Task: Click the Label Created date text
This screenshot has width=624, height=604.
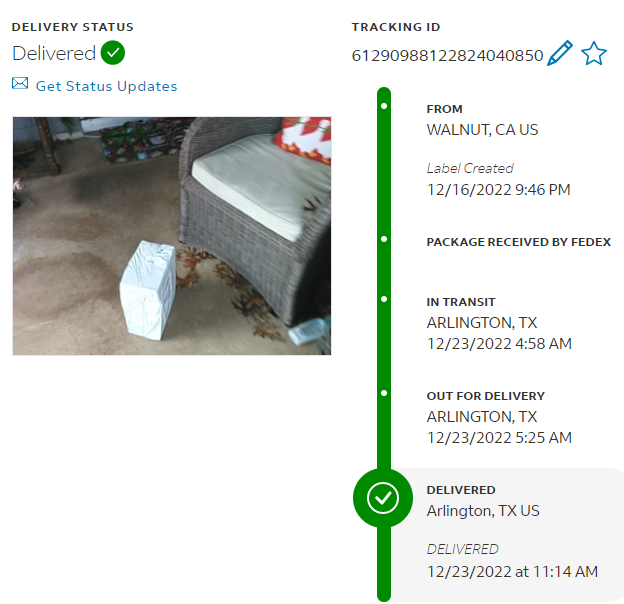Action: (x=498, y=190)
